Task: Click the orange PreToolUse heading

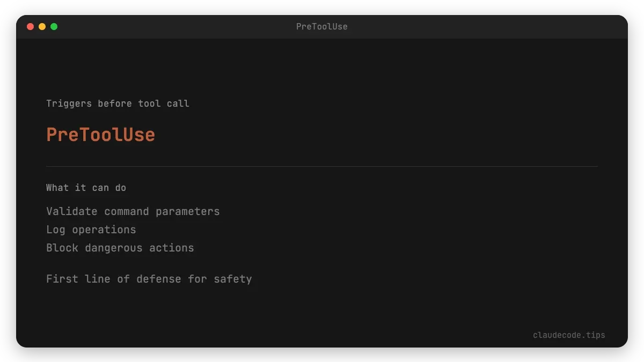Action: pyautogui.click(x=100, y=135)
